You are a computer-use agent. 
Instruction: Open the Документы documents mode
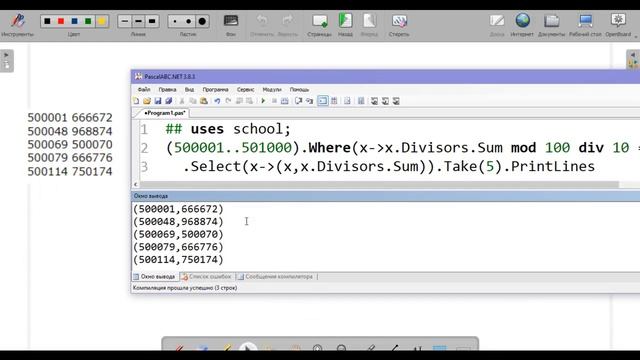[x=551, y=24]
